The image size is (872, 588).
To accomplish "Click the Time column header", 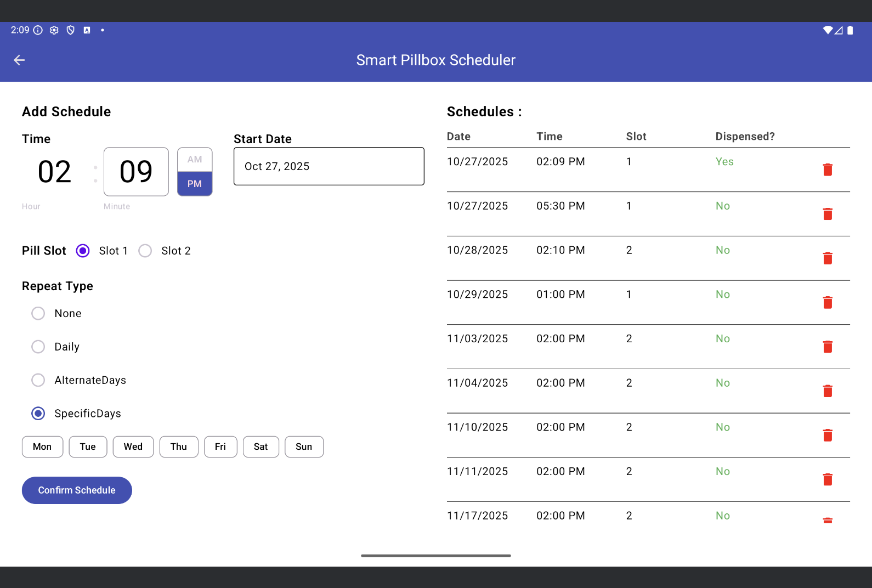I will coord(550,136).
